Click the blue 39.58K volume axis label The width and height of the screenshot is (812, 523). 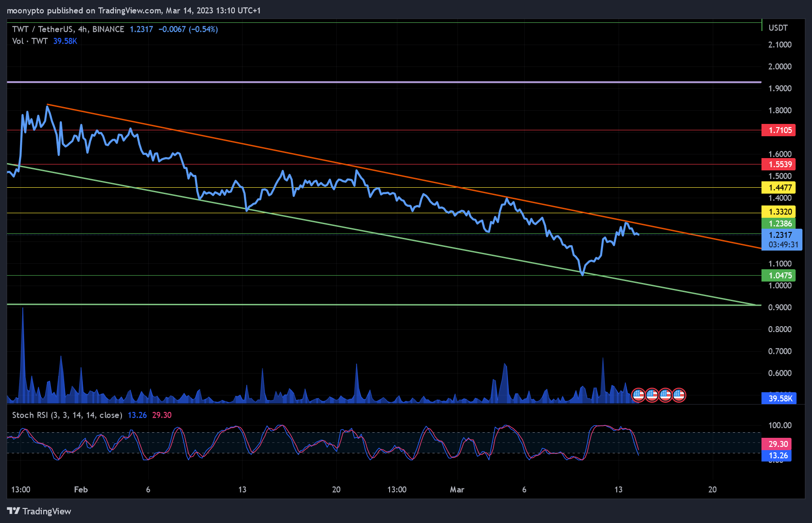pos(779,399)
